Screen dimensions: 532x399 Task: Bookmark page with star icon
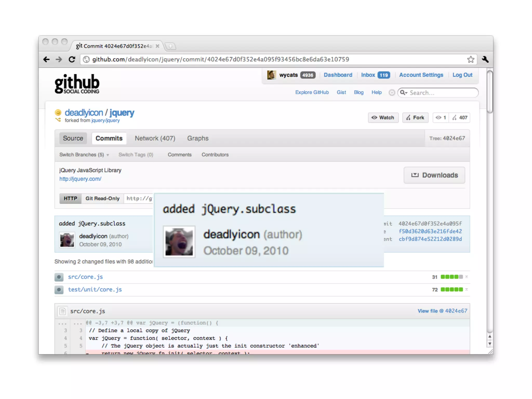pyautogui.click(x=471, y=59)
